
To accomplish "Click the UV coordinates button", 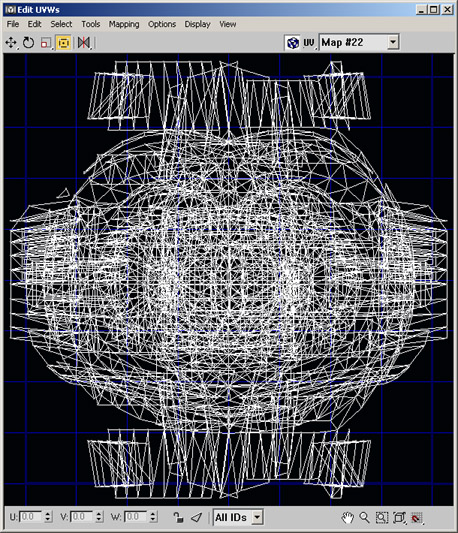I will 309,43.
